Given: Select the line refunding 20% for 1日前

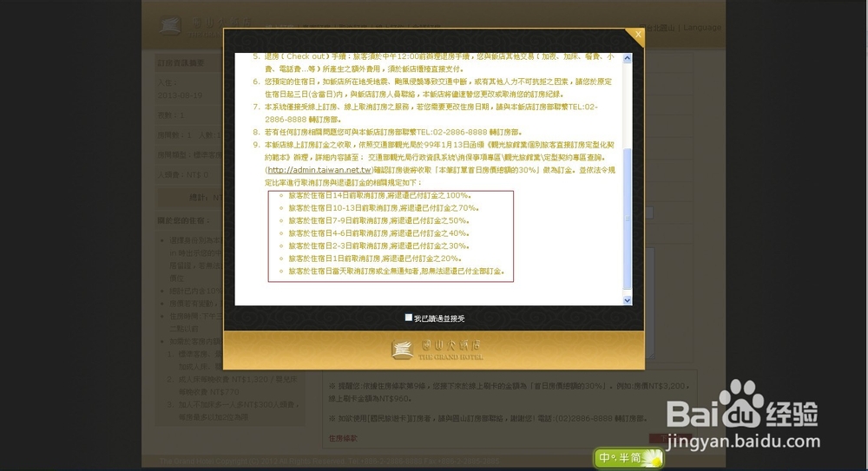Looking at the screenshot, I should tap(375, 258).
